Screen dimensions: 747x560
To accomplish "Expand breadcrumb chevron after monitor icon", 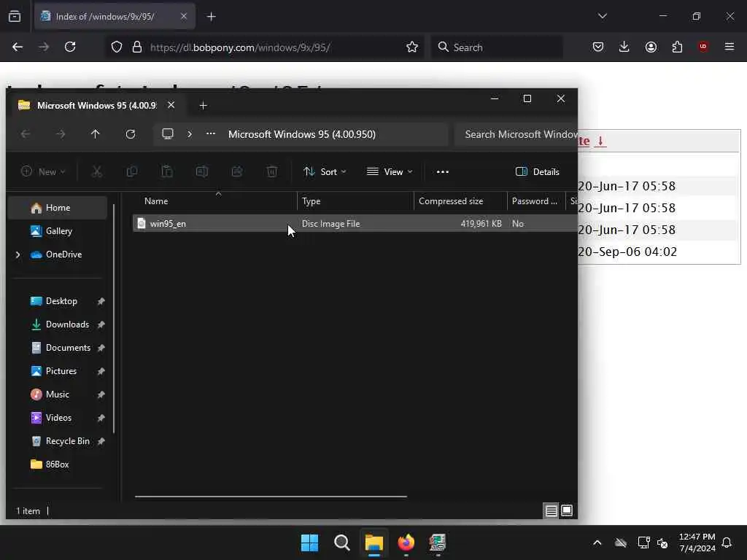I will (190, 134).
